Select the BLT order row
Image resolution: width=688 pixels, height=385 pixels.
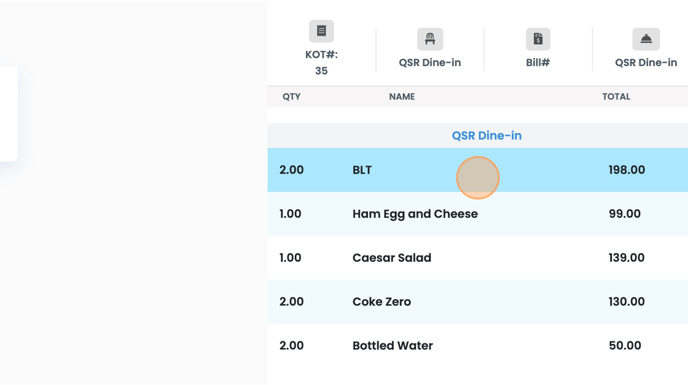[x=478, y=170]
